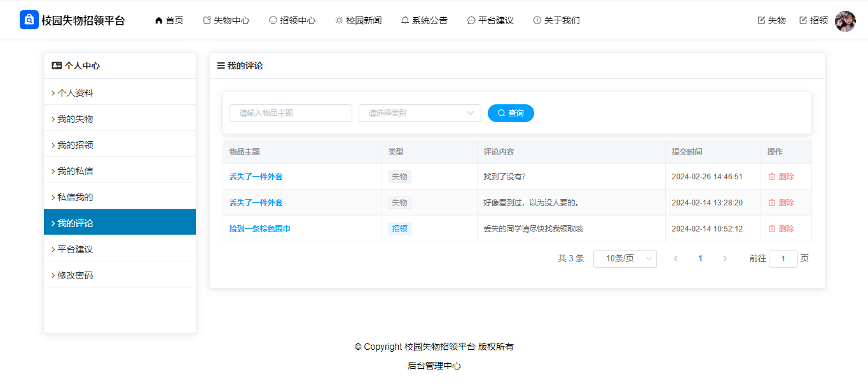Click the platform logo bag icon
This screenshot has height=386, width=868.
coord(29,20)
